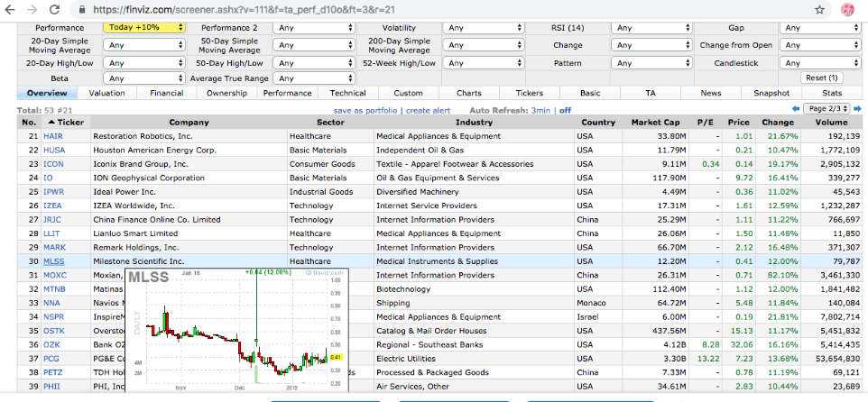
Task: Click the MLSS daily chart popup
Action: [x=237, y=330]
